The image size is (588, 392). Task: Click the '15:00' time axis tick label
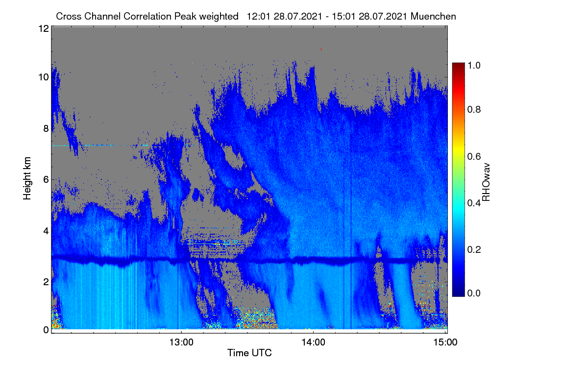point(445,343)
